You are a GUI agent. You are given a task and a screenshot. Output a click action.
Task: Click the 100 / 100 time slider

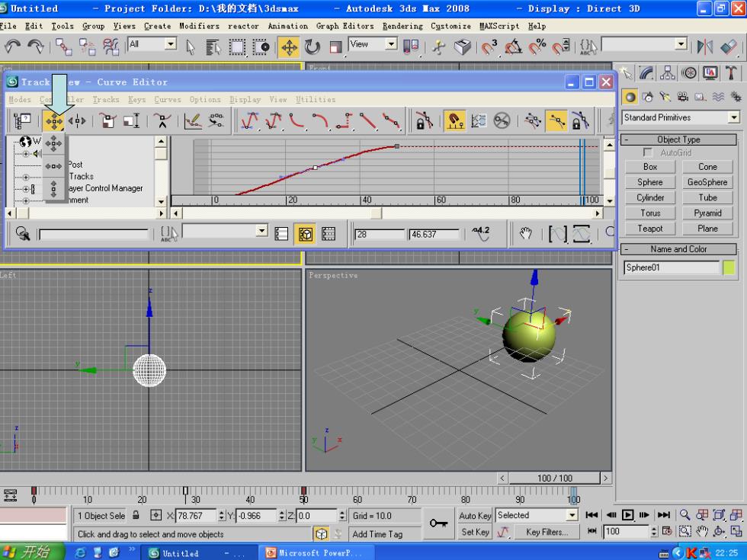click(555, 478)
